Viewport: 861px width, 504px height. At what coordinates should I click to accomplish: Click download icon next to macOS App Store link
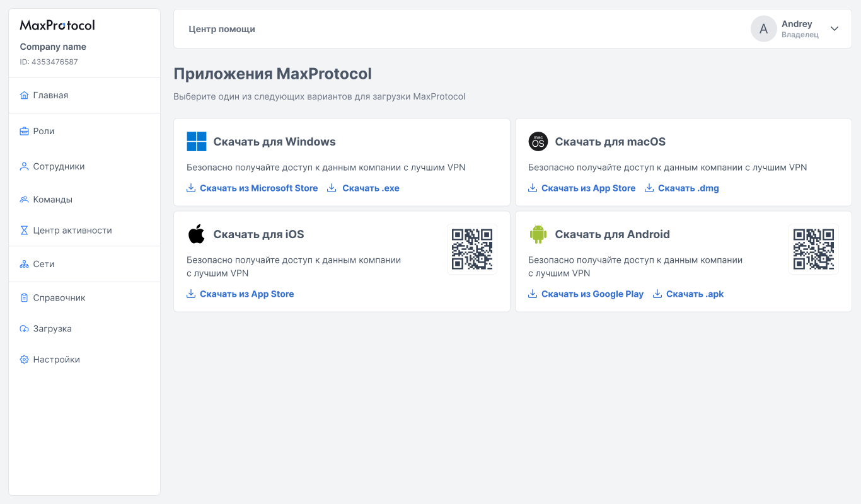[x=533, y=188]
